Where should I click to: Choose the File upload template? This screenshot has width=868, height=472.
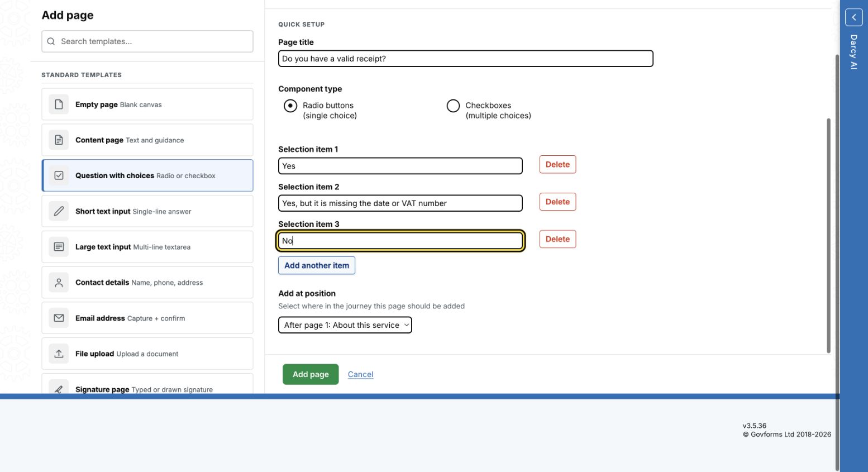click(x=147, y=354)
